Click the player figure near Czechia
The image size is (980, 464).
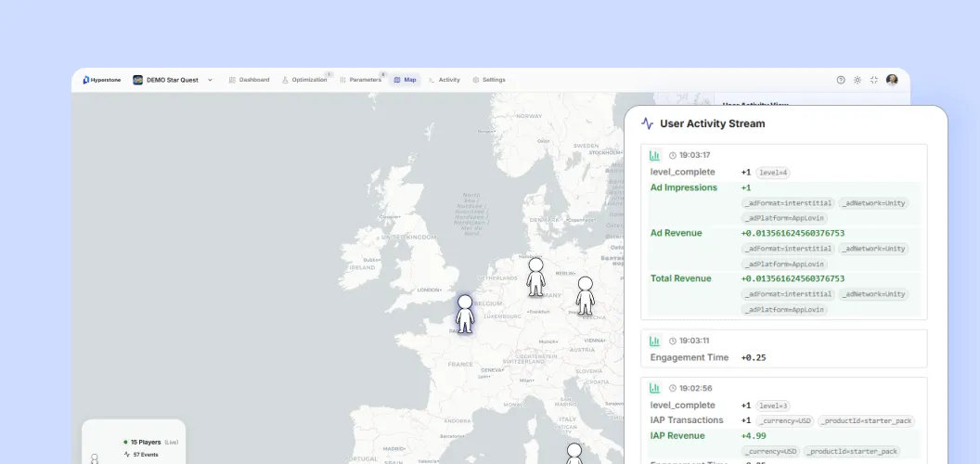[585, 296]
